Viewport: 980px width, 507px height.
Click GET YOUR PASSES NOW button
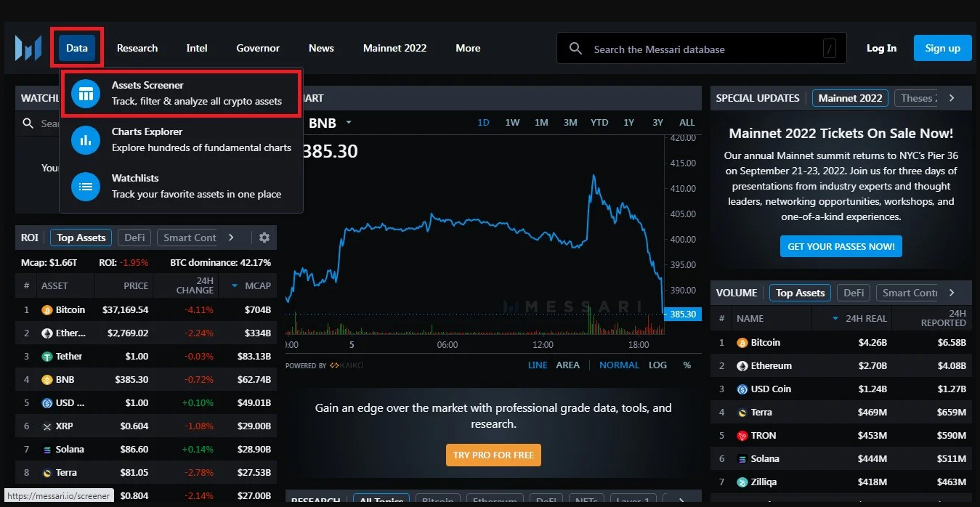(841, 246)
